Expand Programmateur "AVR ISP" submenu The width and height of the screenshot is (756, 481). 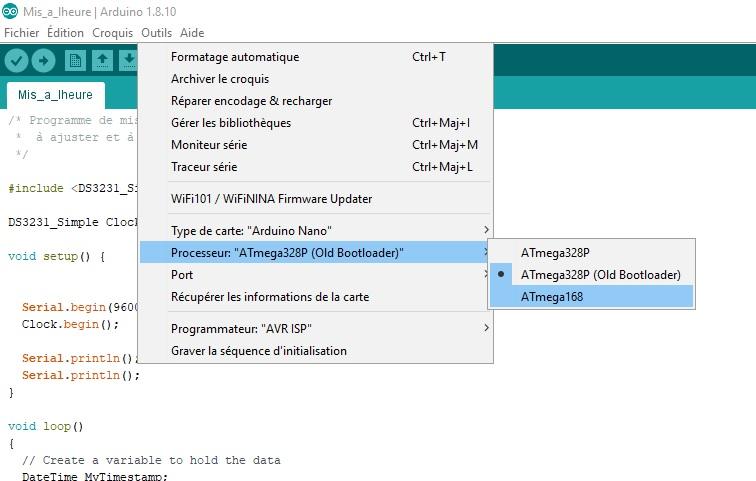[316, 329]
